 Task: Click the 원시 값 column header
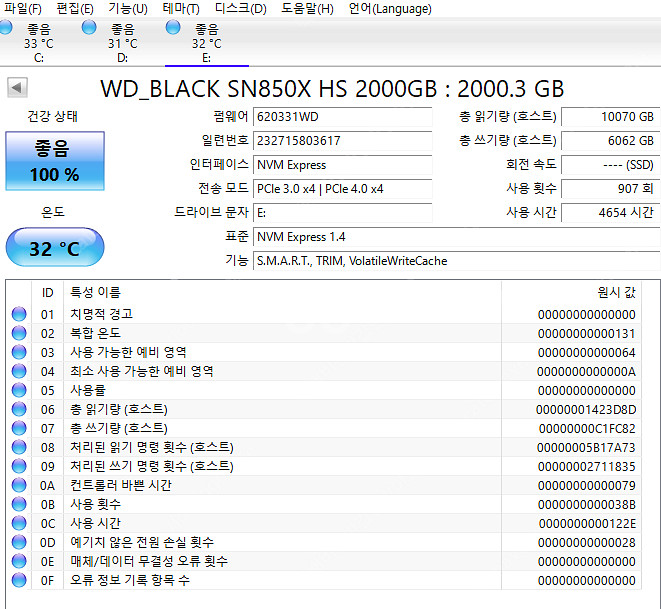pyautogui.click(x=571, y=292)
